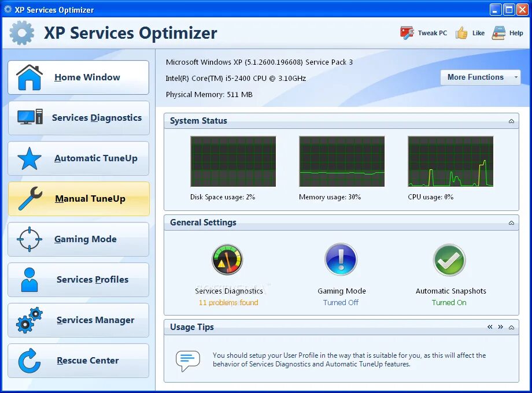Collapse the System Status panel

511,121
